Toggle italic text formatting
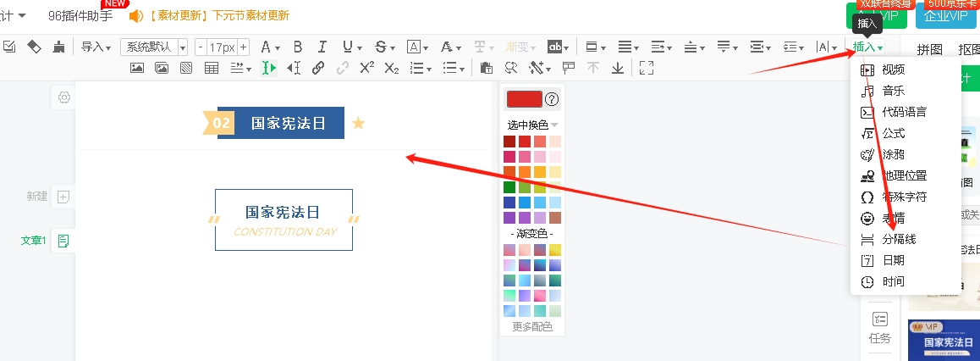 322,47
